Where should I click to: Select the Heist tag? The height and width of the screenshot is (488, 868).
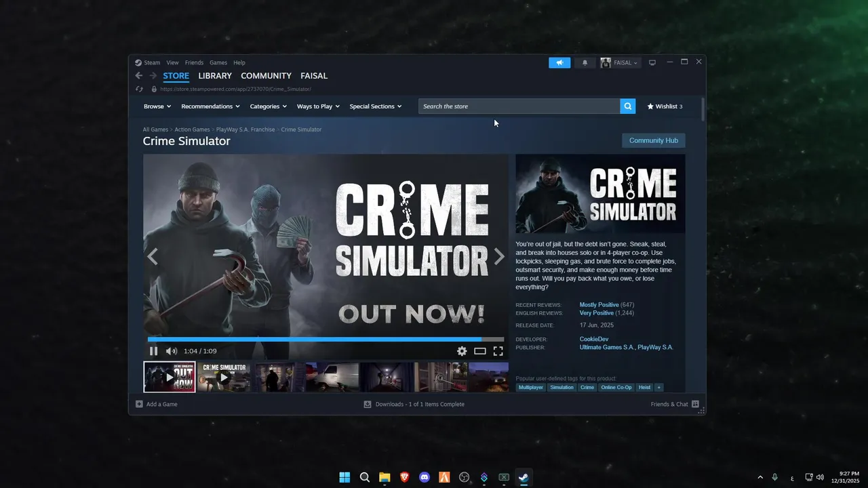pos(644,388)
